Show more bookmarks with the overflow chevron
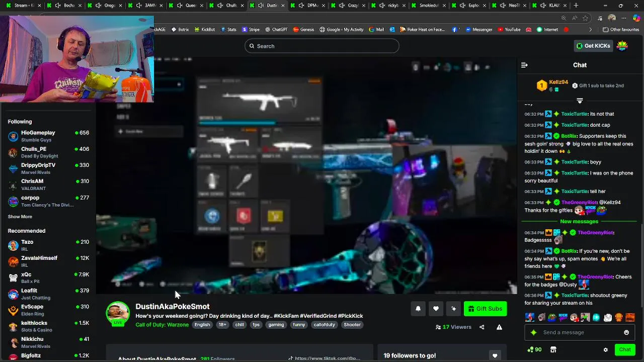The image size is (644, 362). 591,30
